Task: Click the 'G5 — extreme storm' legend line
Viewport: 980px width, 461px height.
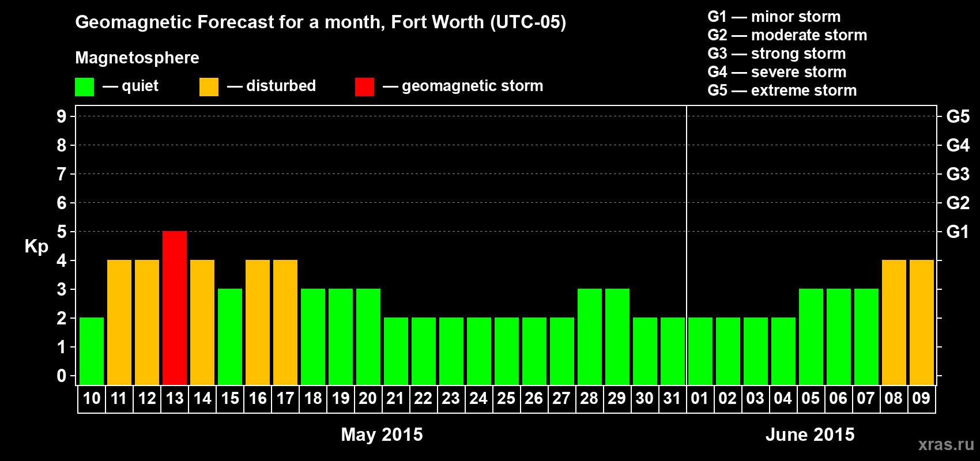Action: click(782, 90)
